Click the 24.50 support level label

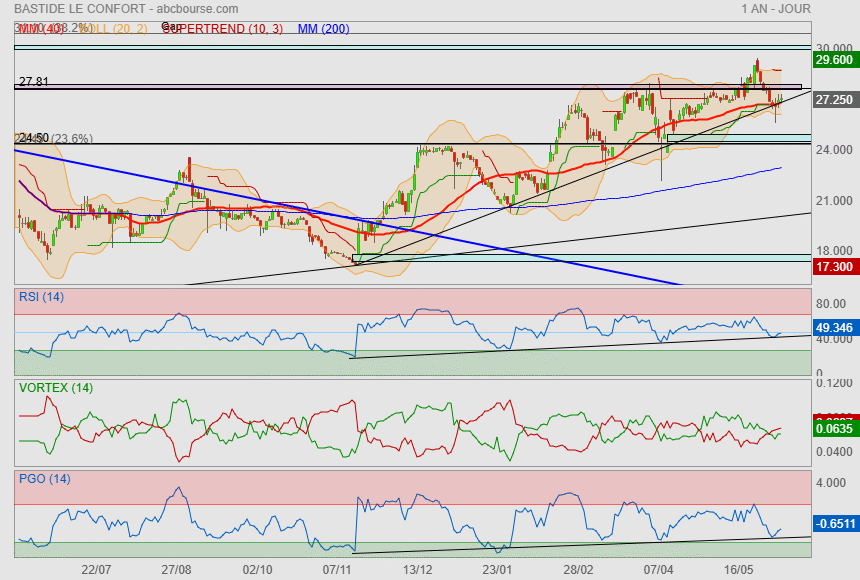click(34, 138)
